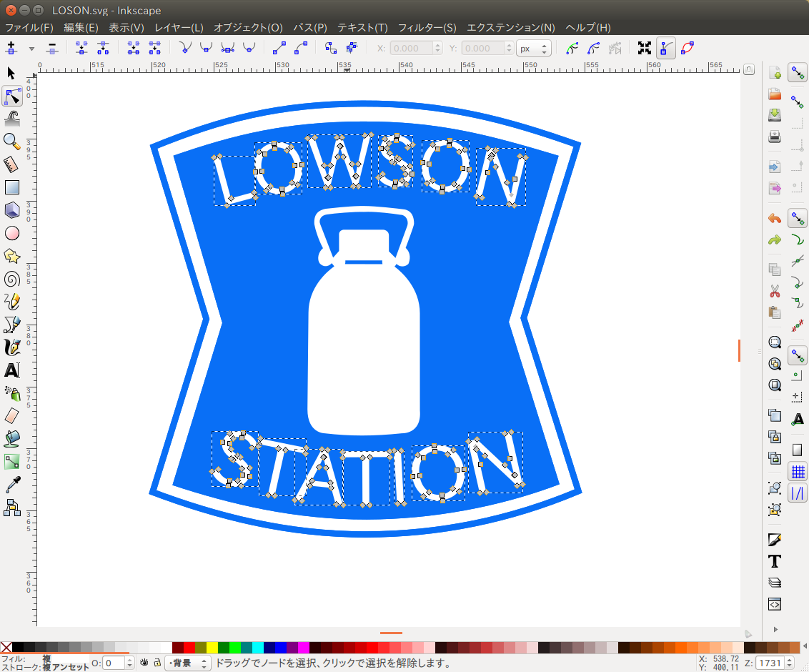Toggle show Bezier handles of nodes
This screenshot has width=809, height=672.
pos(666,48)
